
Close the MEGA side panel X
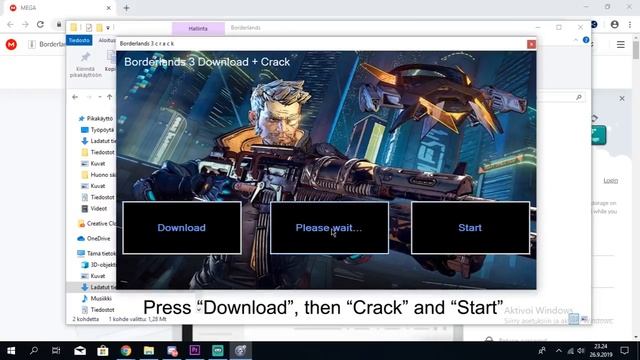tap(622, 98)
